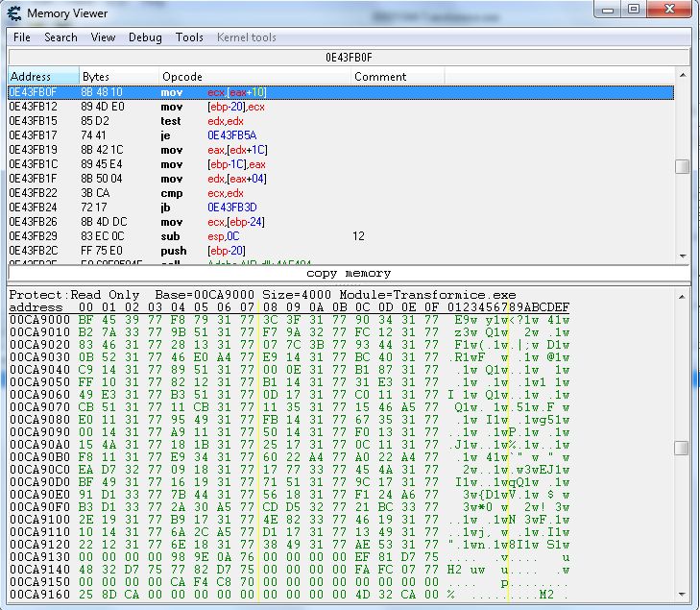This screenshot has height=610, width=700.
Task: Open the Kernel tools menu
Action: point(247,37)
